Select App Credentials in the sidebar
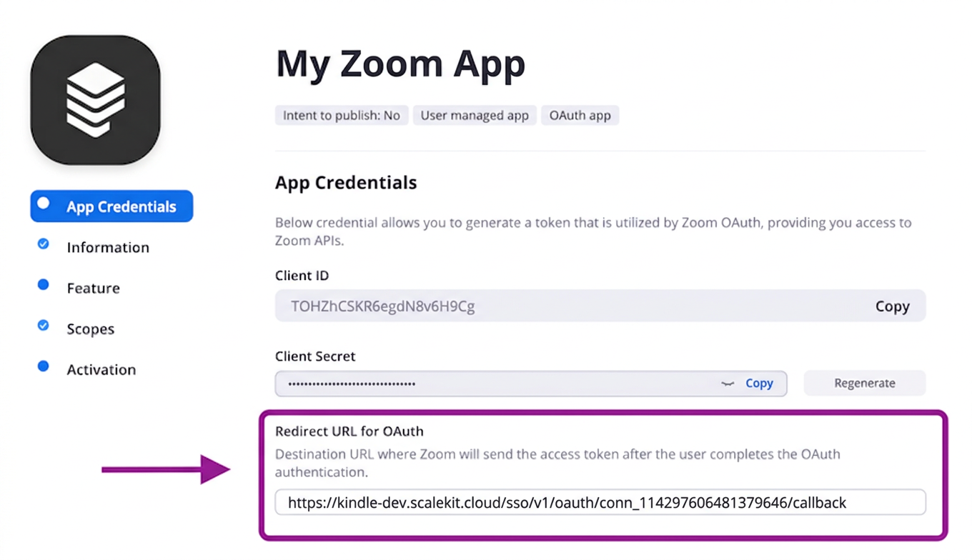The width and height of the screenshot is (972, 560). coord(121,206)
